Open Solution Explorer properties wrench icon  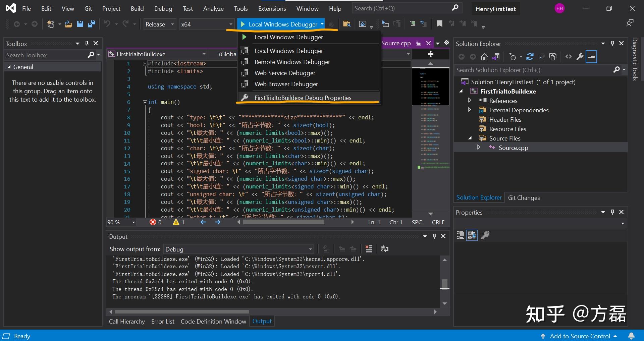pyautogui.click(x=580, y=57)
